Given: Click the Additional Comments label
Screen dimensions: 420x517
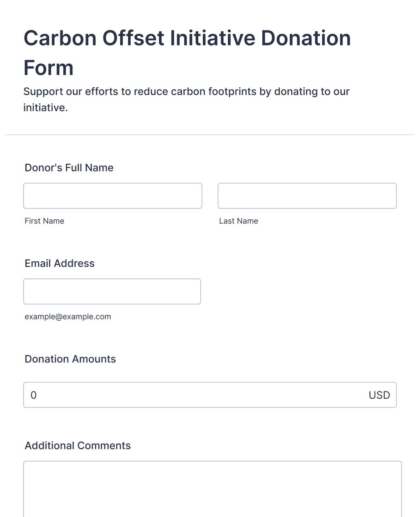Looking at the screenshot, I should point(78,446).
